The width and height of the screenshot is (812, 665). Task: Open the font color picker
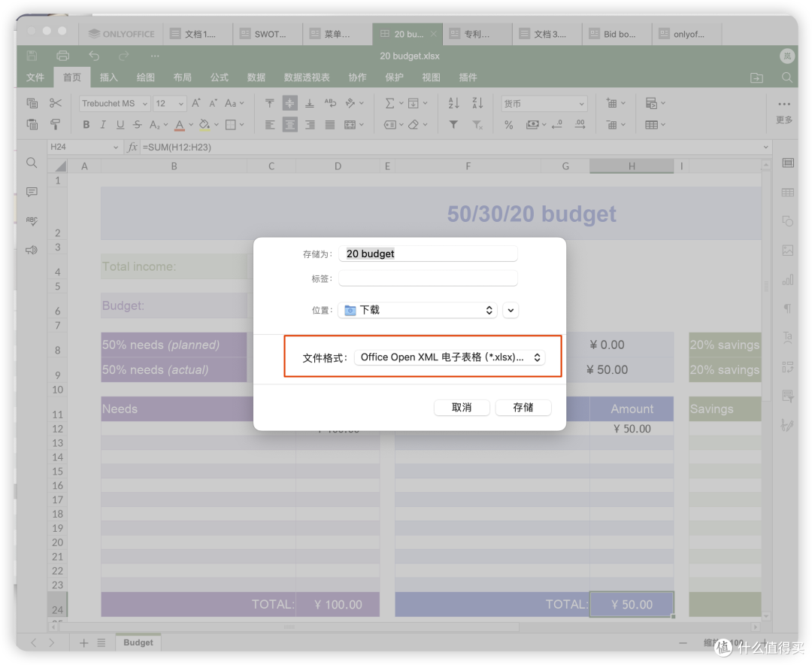184,124
